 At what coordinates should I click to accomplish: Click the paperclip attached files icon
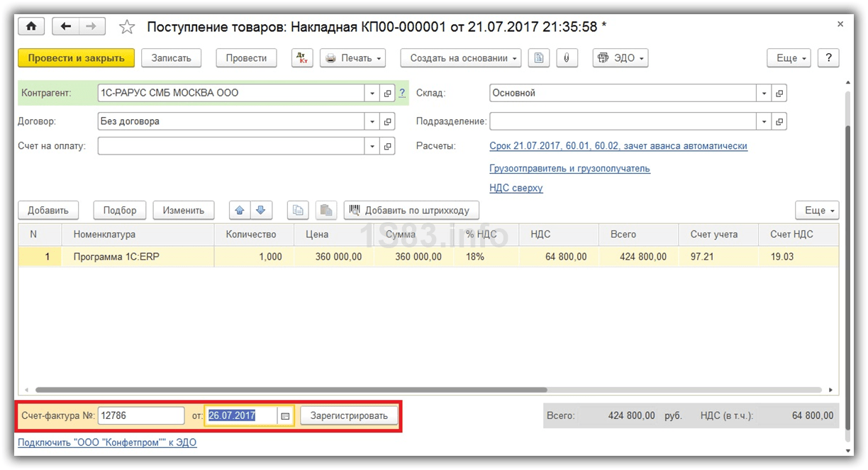coord(566,58)
